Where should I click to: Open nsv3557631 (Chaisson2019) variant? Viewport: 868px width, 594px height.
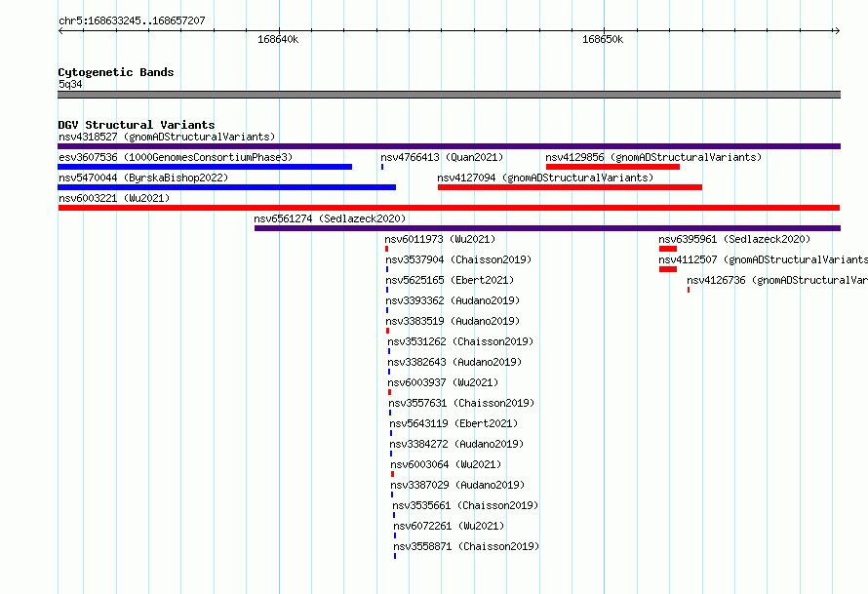(461, 403)
